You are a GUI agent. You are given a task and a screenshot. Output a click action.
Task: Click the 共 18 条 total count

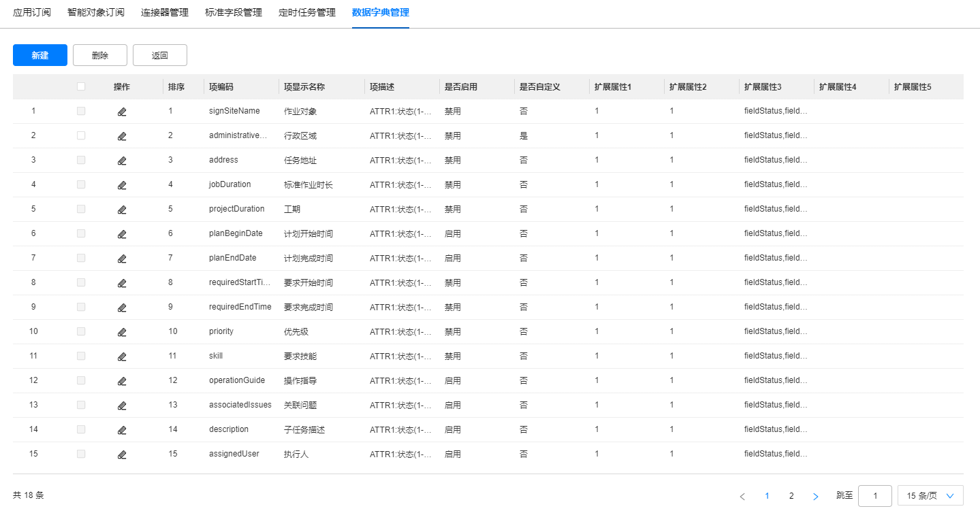tap(29, 495)
